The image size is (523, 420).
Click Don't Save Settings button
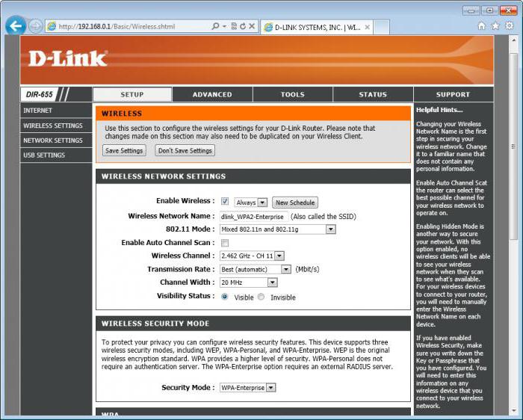[x=185, y=150]
